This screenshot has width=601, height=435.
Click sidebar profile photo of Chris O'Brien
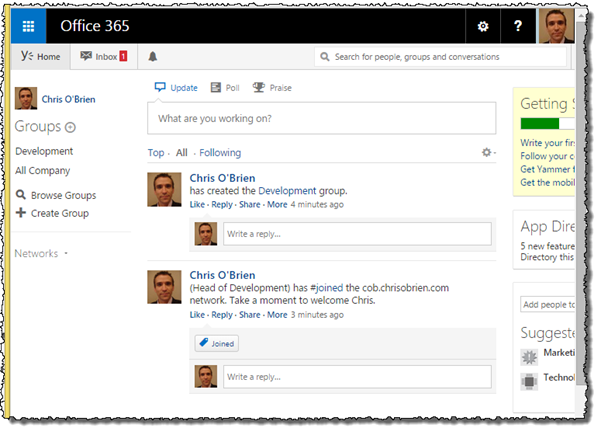tap(26, 98)
